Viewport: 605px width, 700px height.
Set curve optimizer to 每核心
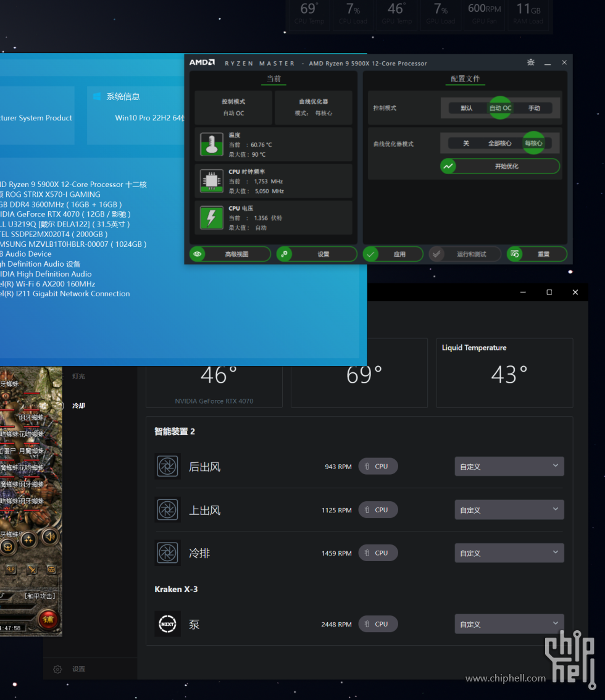pos(533,143)
